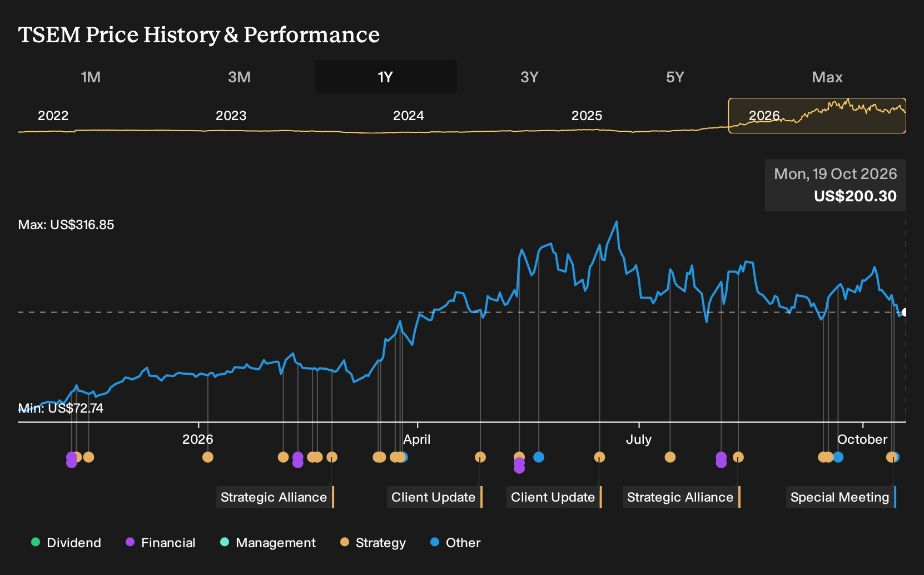924x575 pixels.
Task: Switch to the 5Y range tab
Action: pos(675,77)
